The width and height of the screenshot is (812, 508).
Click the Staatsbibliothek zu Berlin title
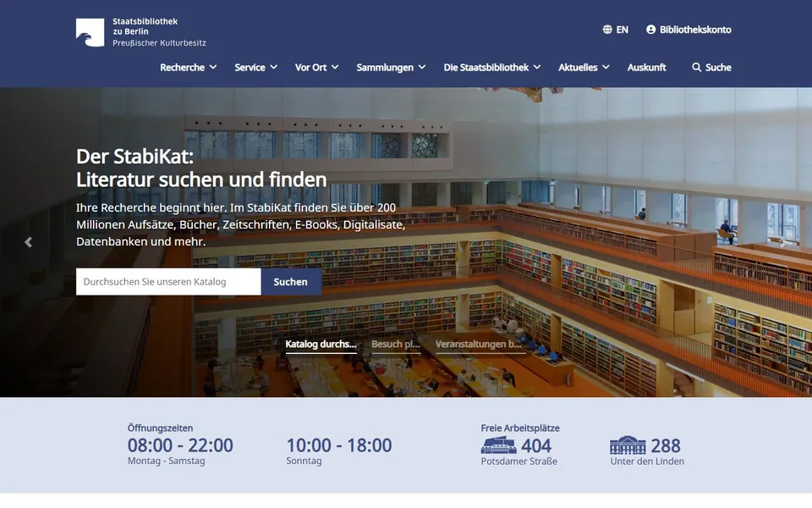click(x=145, y=26)
